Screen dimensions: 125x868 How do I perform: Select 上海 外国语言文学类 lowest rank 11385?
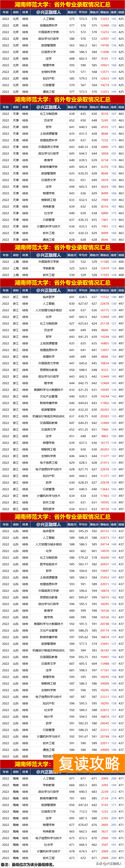tap(105, 262)
